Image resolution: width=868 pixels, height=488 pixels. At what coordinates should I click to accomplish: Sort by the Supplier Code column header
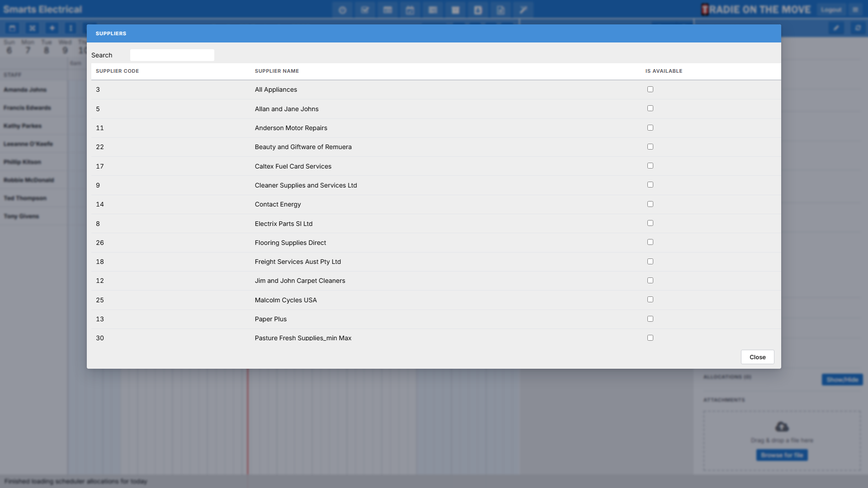point(117,71)
